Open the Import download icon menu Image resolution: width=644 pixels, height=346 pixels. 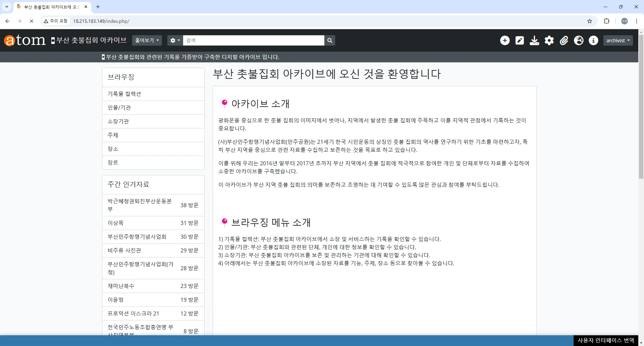(534, 41)
